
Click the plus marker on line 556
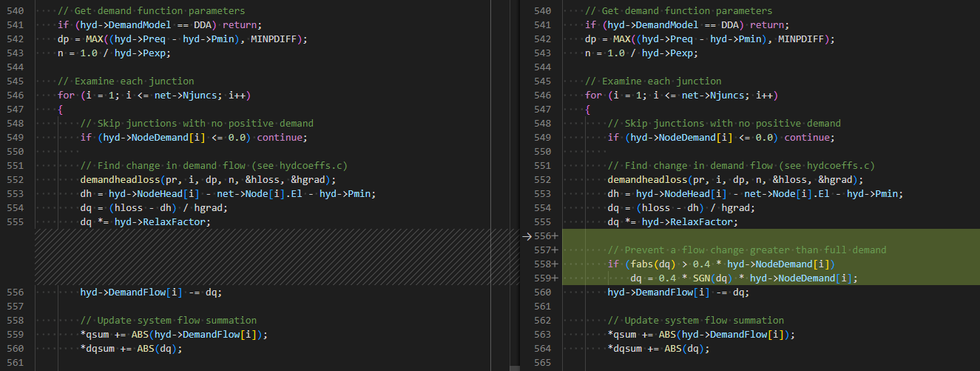click(x=555, y=236)
